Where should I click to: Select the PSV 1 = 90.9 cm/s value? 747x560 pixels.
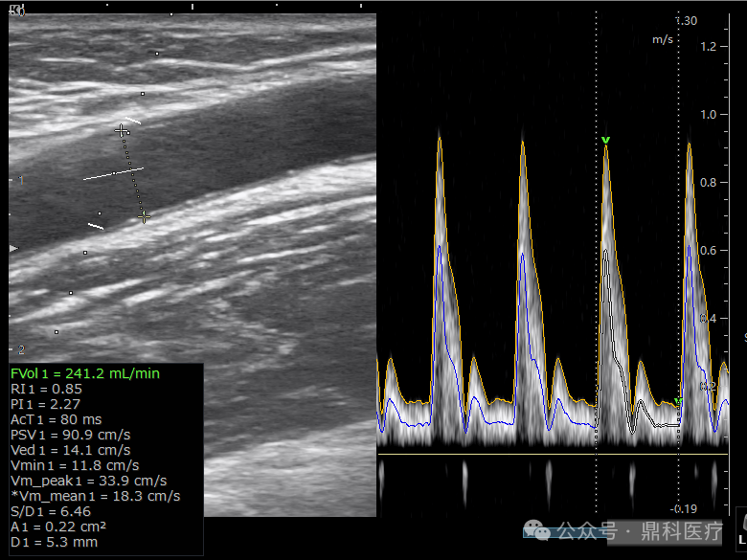pyautogui.click(x=71, y=435)
